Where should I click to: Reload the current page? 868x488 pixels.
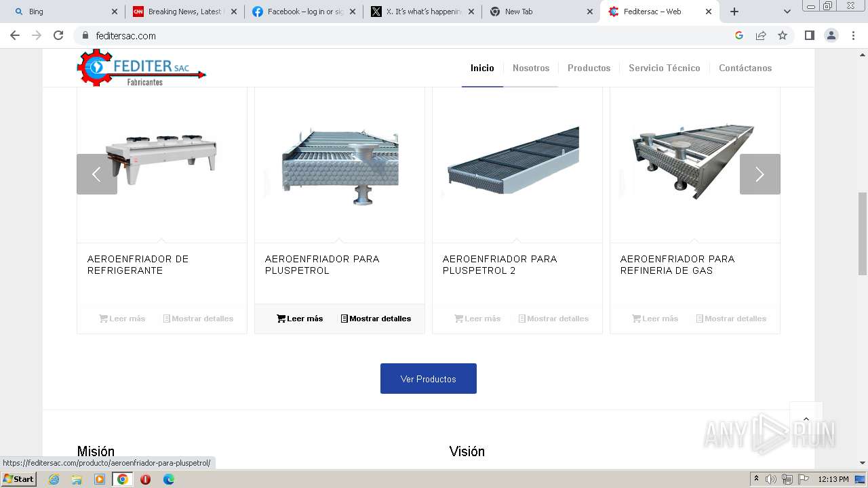[x=58, y=35]
